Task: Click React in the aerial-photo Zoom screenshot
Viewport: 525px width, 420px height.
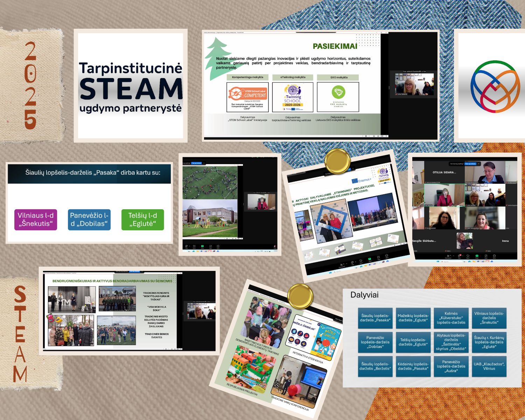Action: 194,247
